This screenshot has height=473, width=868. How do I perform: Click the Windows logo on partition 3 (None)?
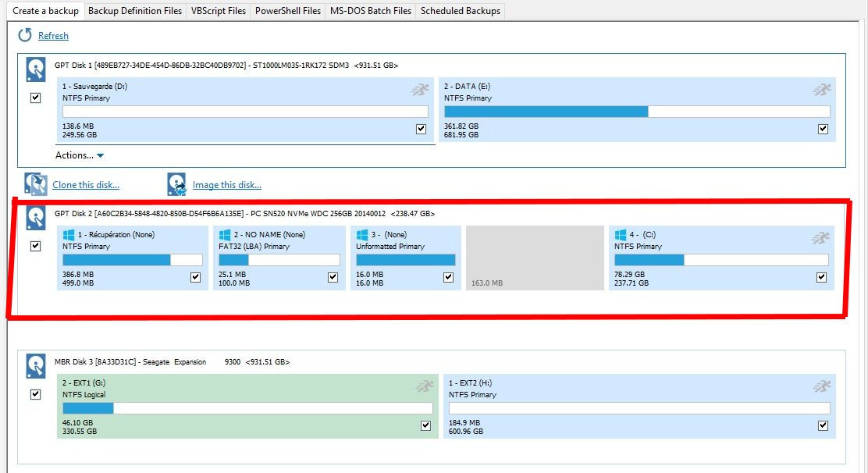tap(362, 235)
